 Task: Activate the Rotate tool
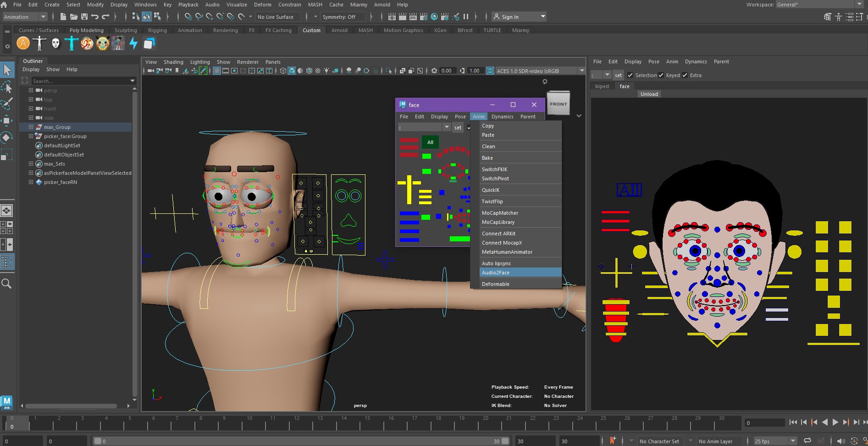tap(7, 138)
